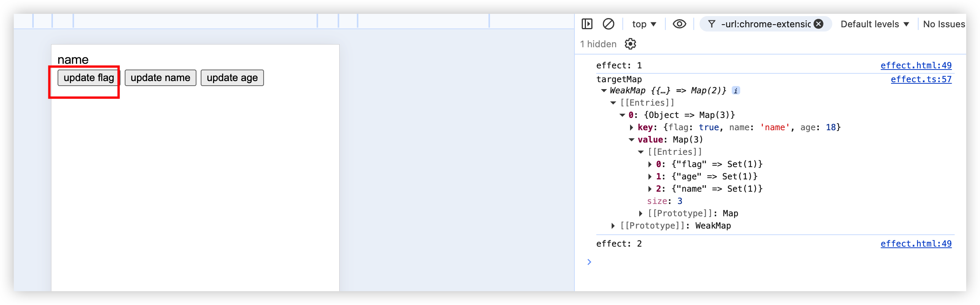Collapse the WeakMap object tree
This screenshot has width=980, height=305.
tap(604, 91)
